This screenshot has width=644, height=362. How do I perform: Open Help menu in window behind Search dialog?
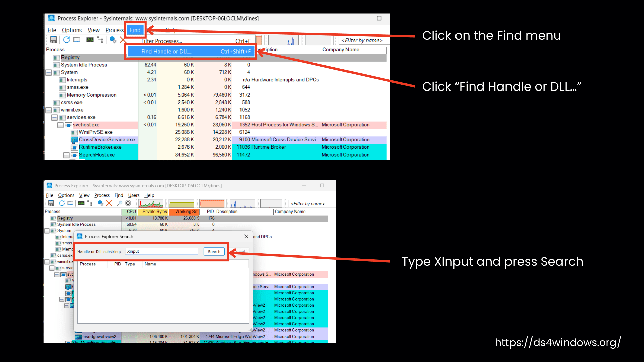[149, 195]
